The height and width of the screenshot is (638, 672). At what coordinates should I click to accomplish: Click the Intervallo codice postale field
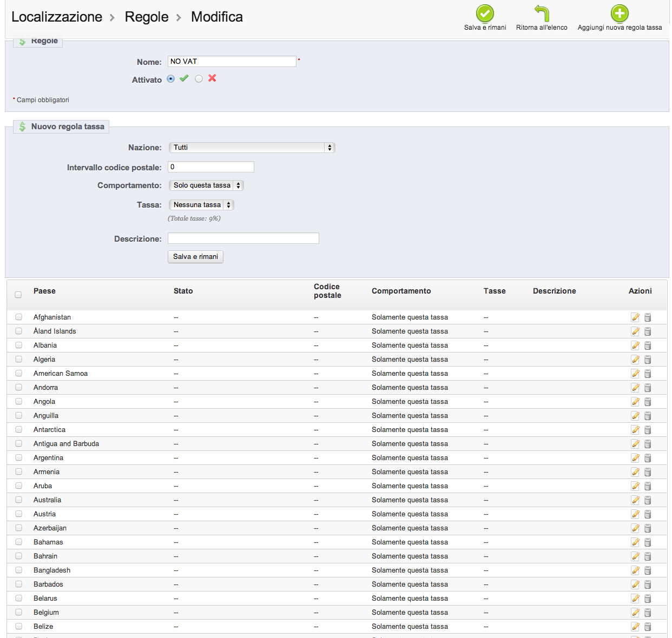point(211,167)
